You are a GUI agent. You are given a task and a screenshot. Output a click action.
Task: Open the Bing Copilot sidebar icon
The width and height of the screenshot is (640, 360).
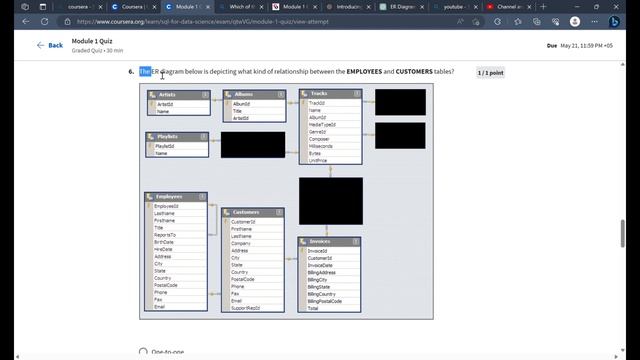coord(614,22)
